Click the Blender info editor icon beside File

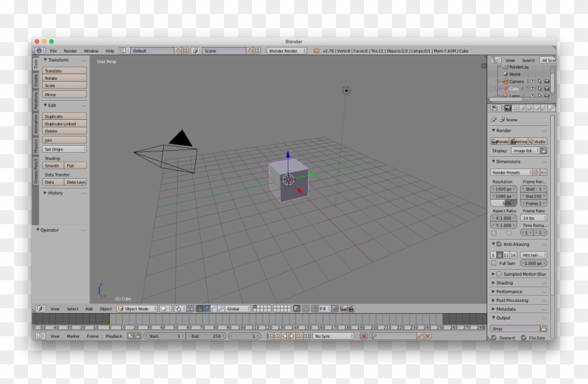tap(39, 50)
